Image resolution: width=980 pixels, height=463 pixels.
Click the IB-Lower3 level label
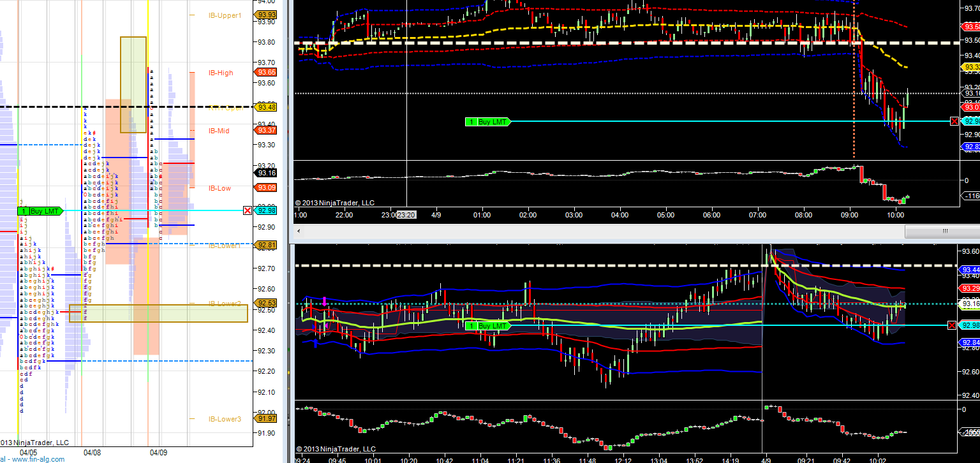tap(225, 419)
